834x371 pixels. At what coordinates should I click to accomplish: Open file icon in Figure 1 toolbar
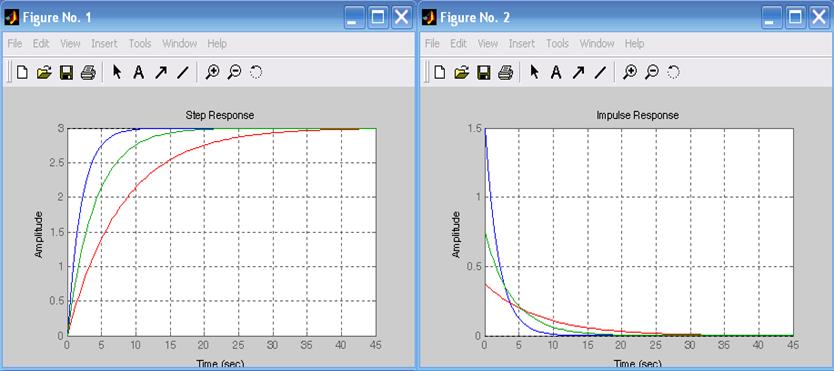[44, 72]
